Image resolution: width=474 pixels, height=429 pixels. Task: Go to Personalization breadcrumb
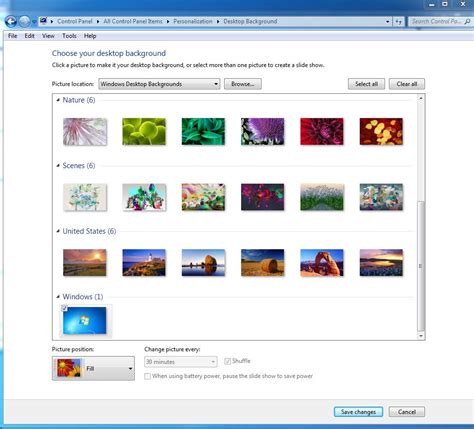point(193,21)
